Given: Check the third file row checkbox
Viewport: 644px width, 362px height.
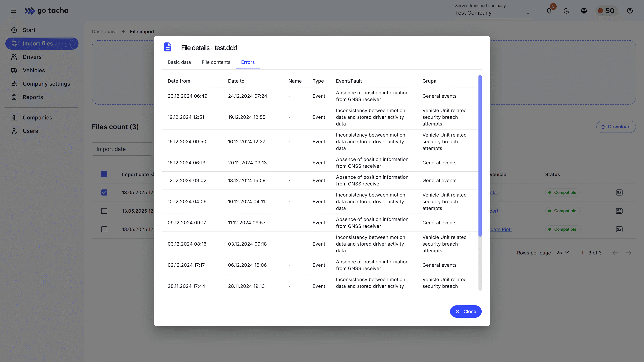Looking at the screenshot, I should coord(104,229).
